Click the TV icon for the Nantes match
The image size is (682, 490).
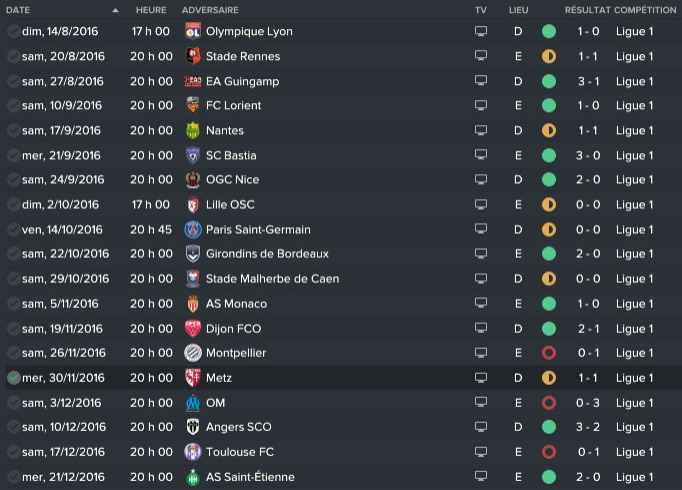481,131
